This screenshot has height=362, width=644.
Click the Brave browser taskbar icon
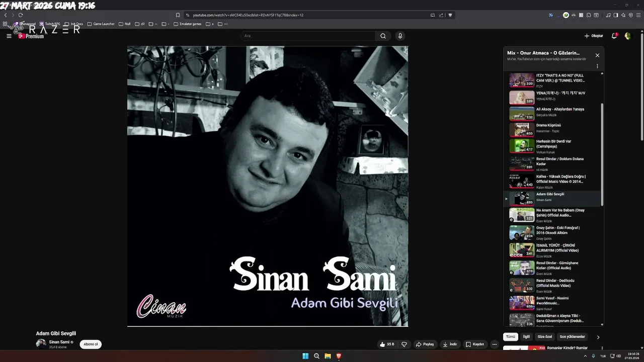(339, 356)
